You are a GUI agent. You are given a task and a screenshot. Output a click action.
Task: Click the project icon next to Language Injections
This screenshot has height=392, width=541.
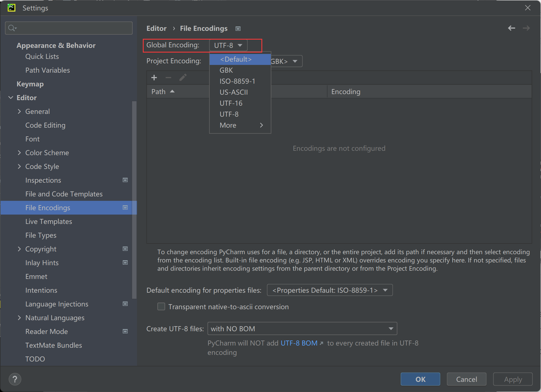[x=125, y=304]
